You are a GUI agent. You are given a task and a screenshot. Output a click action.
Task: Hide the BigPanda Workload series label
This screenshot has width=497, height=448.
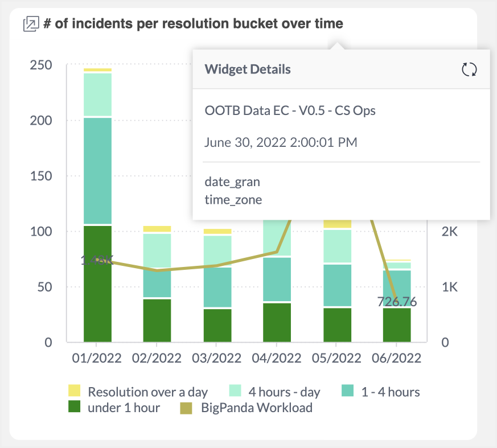click(x=257, y=408)
